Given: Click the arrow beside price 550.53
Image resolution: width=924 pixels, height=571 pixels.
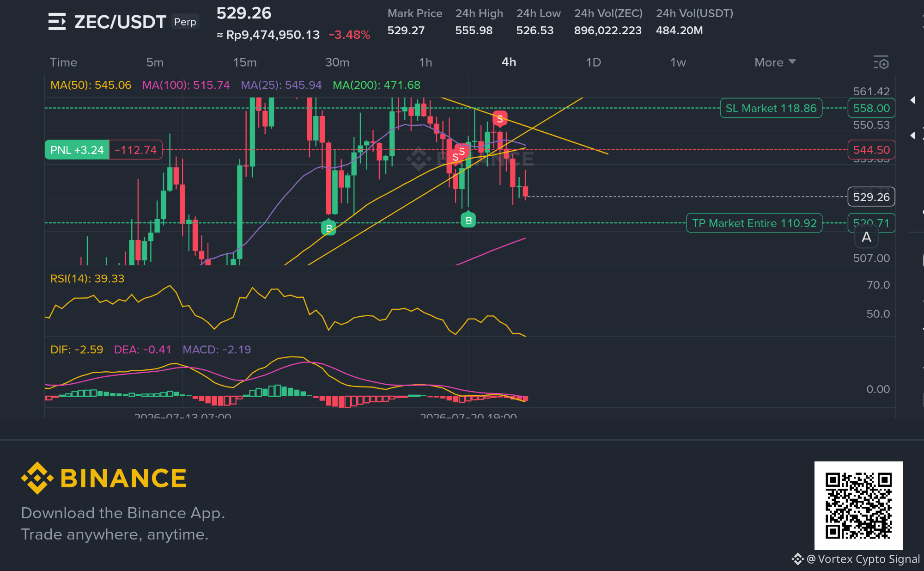Looking at the screenshot, I should [912, 135].
